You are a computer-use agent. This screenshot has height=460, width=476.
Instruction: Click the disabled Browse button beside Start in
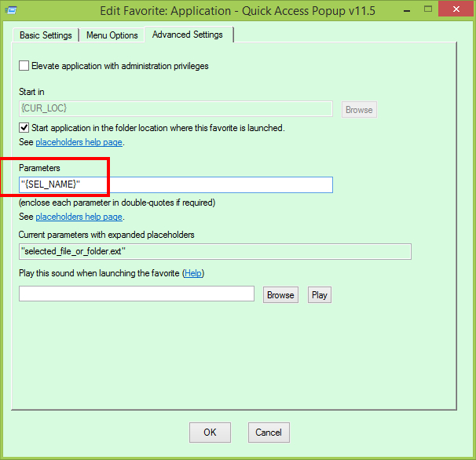(359, 110)
